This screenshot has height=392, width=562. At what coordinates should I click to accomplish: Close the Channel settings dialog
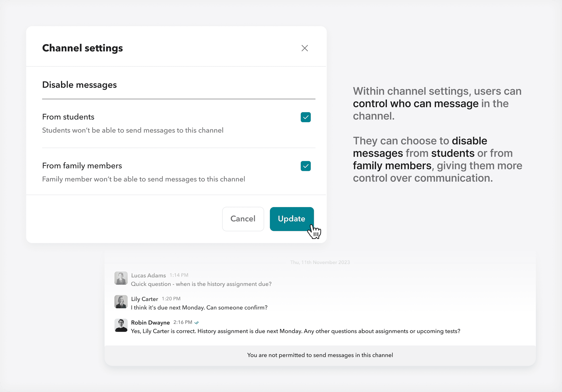(x=305, y=48)
